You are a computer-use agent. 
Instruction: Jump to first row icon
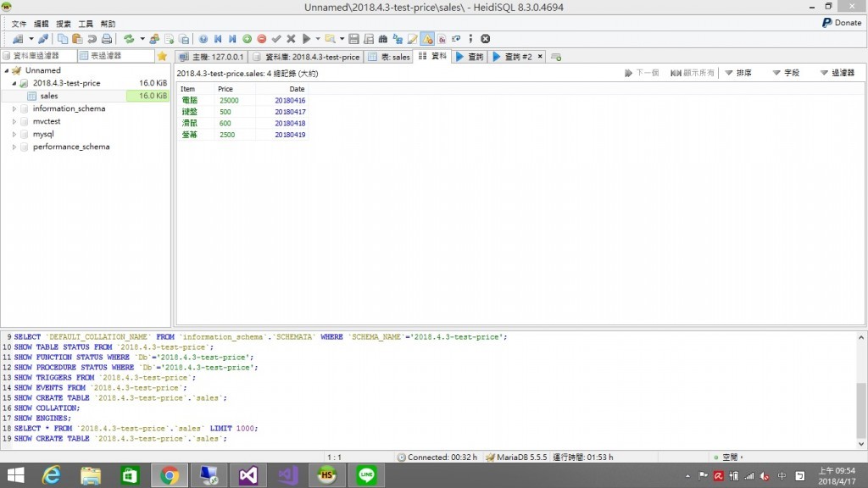tap(218, 39)
